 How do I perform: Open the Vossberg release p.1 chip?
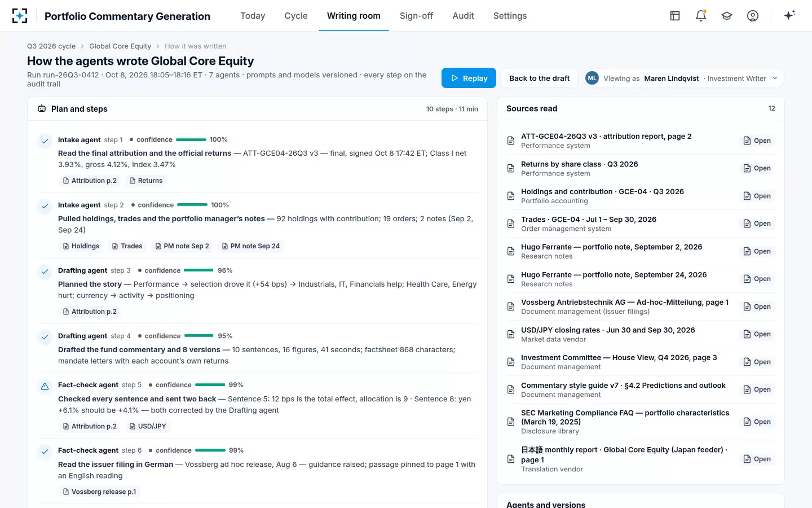click(x=99, y=492)
